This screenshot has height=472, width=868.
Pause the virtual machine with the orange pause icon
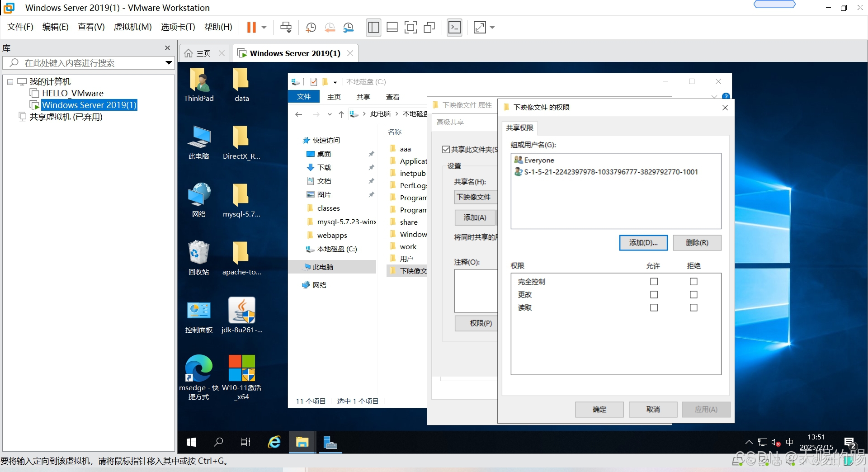[251, 28]
